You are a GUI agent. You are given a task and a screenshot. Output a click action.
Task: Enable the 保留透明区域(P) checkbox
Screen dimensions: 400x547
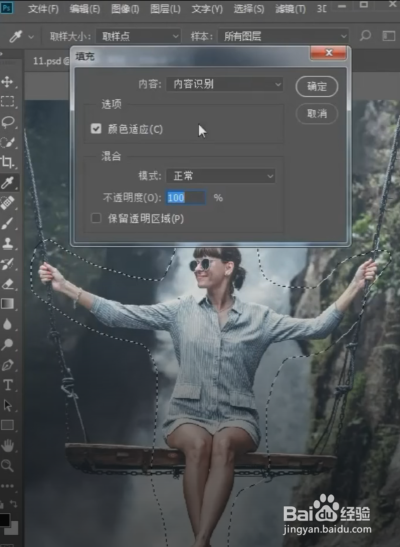tap(96, 218)
